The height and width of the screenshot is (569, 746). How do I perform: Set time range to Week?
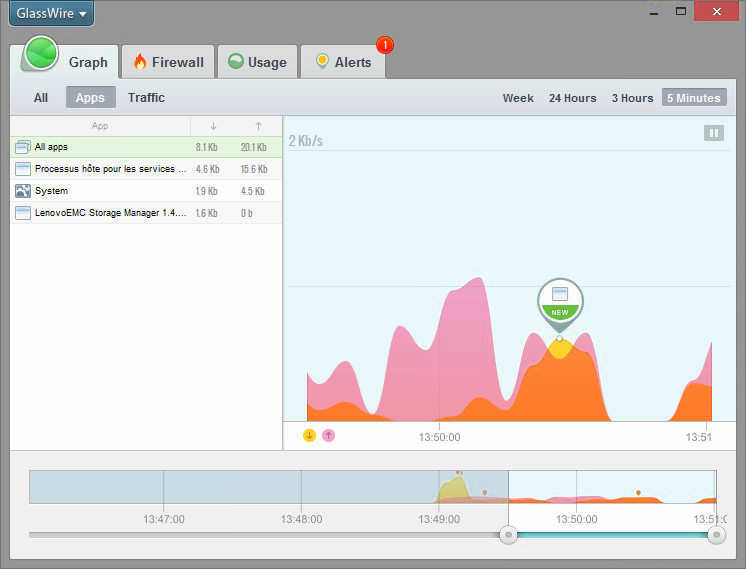tap(518, 98)
